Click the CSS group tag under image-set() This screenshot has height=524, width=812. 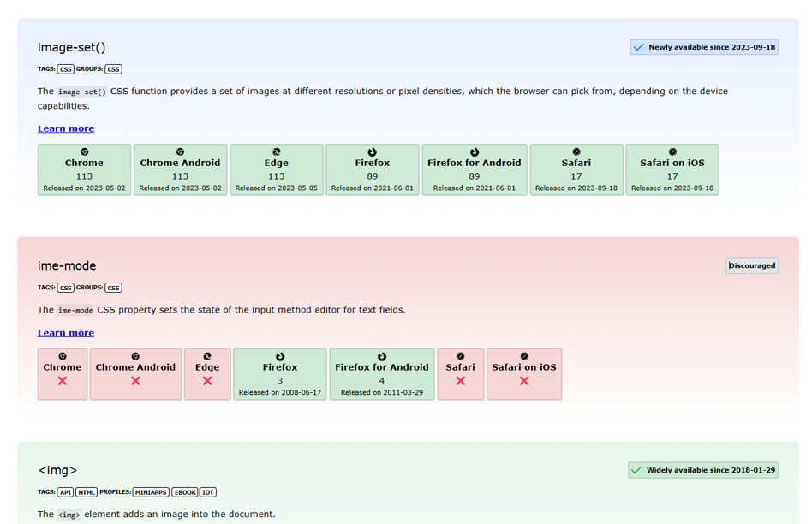(113, 69)
